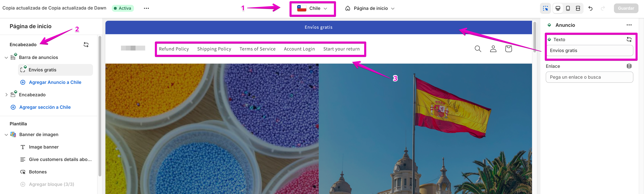
Task: Click the left sidebar vertical scrollbar
Action: pyautogui.click(x=100, y=106)
